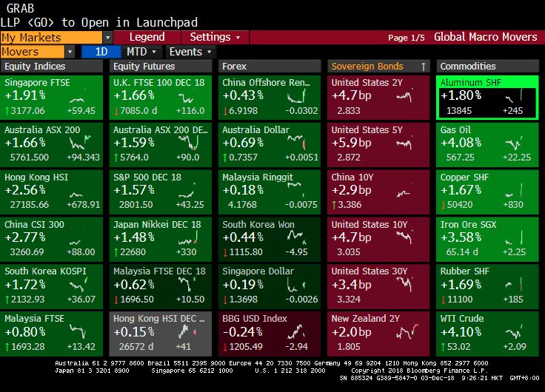
Task: Open the Iron Ore SGX tile
Action: point(487,239)
